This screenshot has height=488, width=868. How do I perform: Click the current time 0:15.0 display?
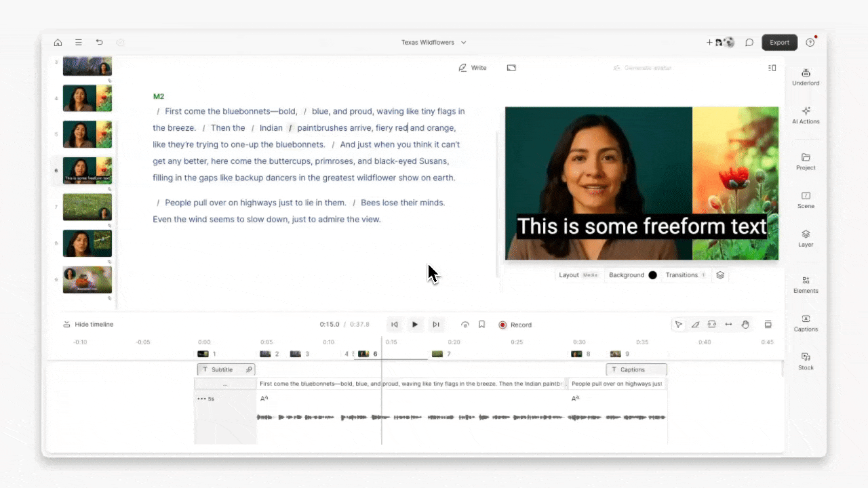point(330,325)
